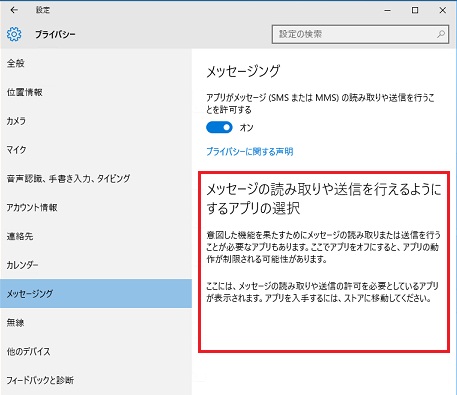This screenshot has width=457, height=395.
Task: Click the magnifier icon in the search box
Action: (441, 34)
